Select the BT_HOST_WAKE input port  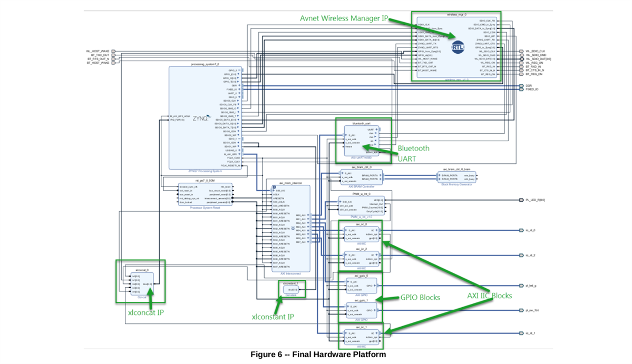pos(114,63)
